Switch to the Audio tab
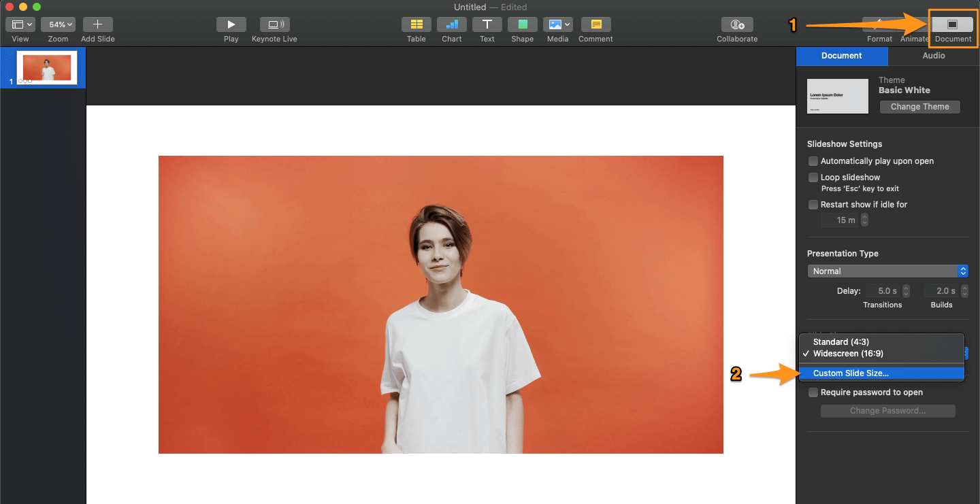 click(934, 56)
